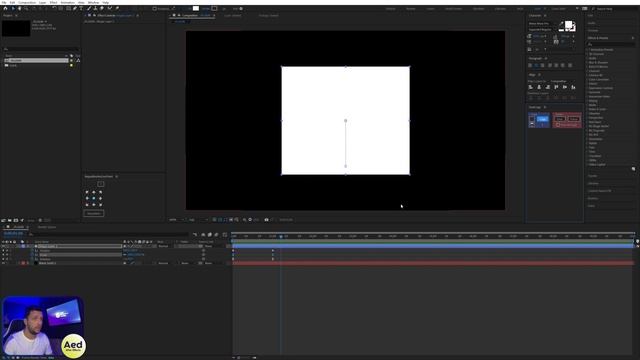Select the Solids folder in the Project panel
Viewport: 640px width, 360px height.
(x=13, y=65)
